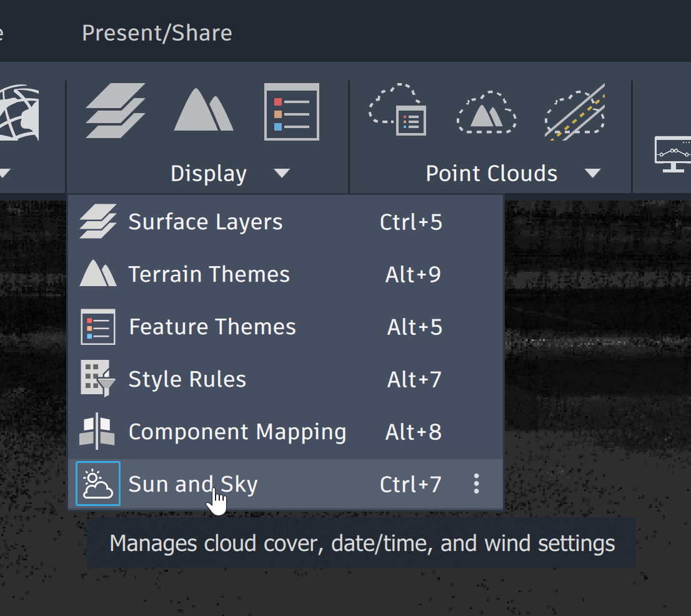Open the point cloud themes icon
Viewport: 691px width, 616px height.
(x=398, y=110)
